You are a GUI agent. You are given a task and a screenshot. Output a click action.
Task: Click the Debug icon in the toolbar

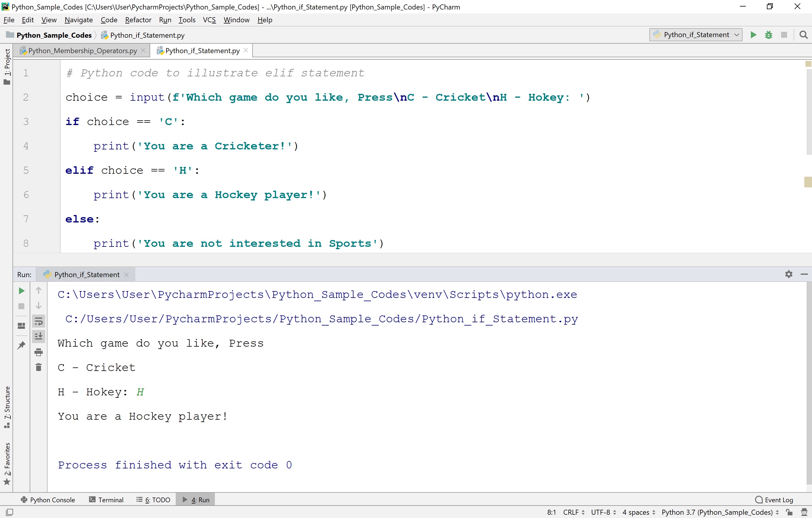[768, 35]
